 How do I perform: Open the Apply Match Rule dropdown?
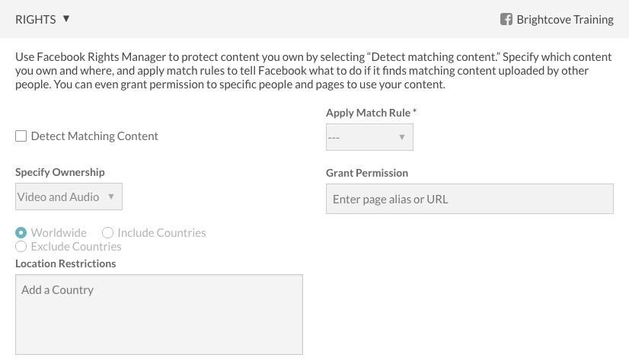pyautogui.click(x=369, y=137)
